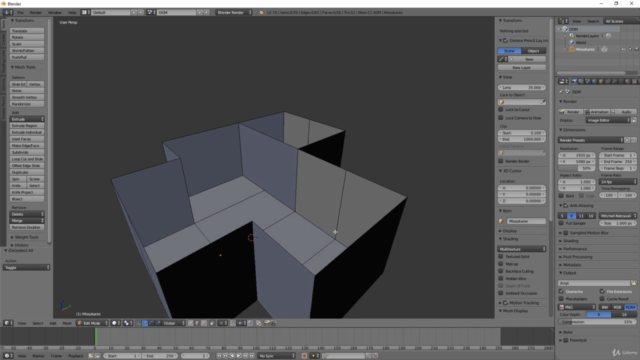Expand the Post Processing panel
This screenshot has height=360, width=640.
(x=577, y=257)
